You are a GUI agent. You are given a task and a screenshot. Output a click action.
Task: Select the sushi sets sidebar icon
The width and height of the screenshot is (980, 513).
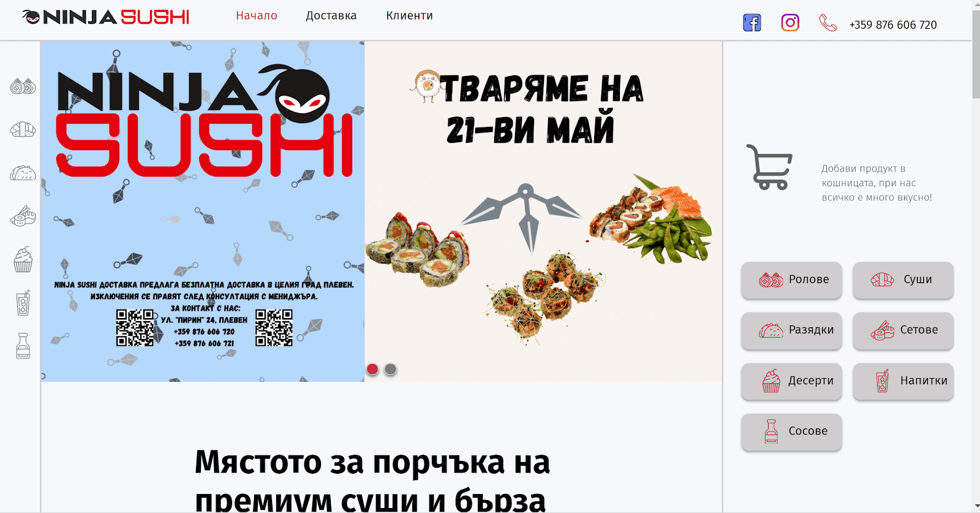point(23,216)
